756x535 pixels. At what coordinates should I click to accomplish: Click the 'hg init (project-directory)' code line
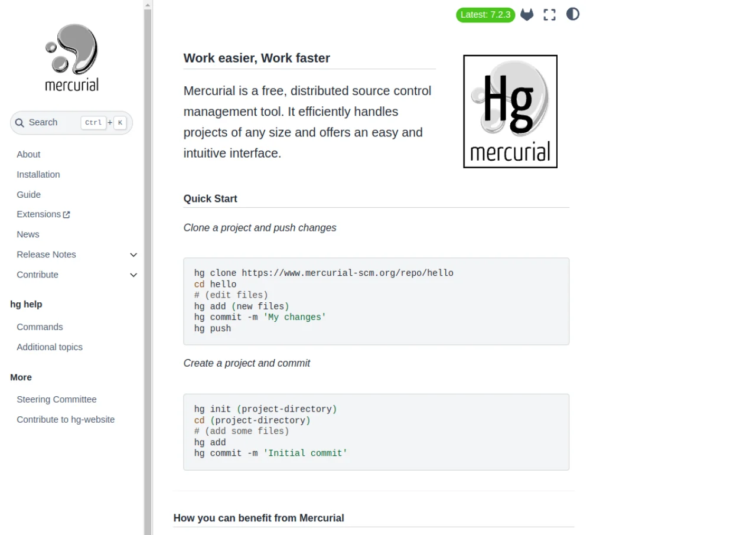click(x=265, y=409)
